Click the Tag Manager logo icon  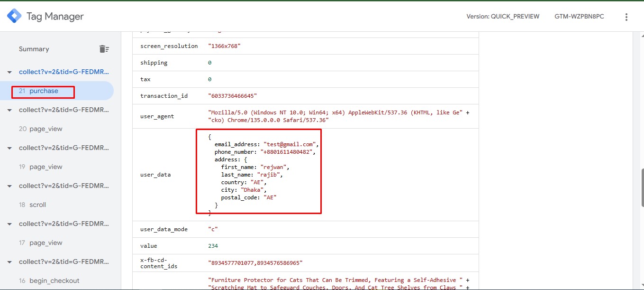(x=14, y=16)
